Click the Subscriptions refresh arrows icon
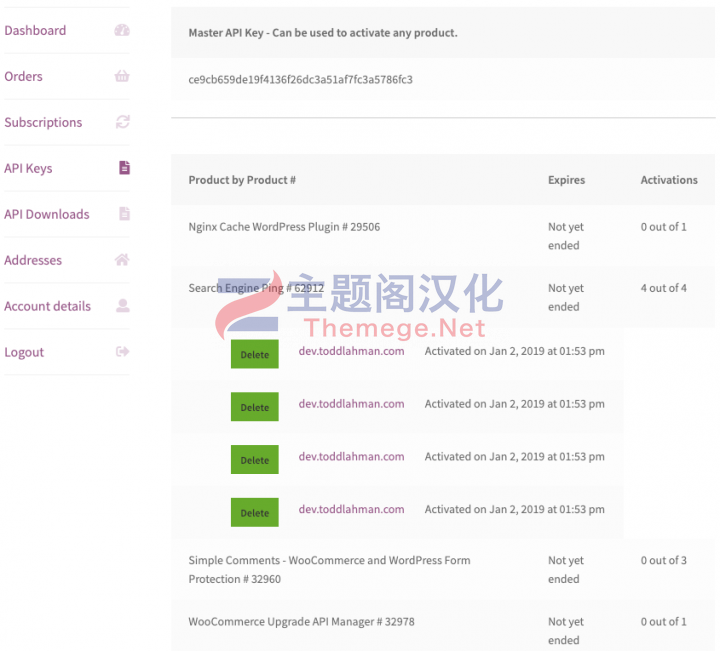720x651 pixels. (x=123, y=122)
